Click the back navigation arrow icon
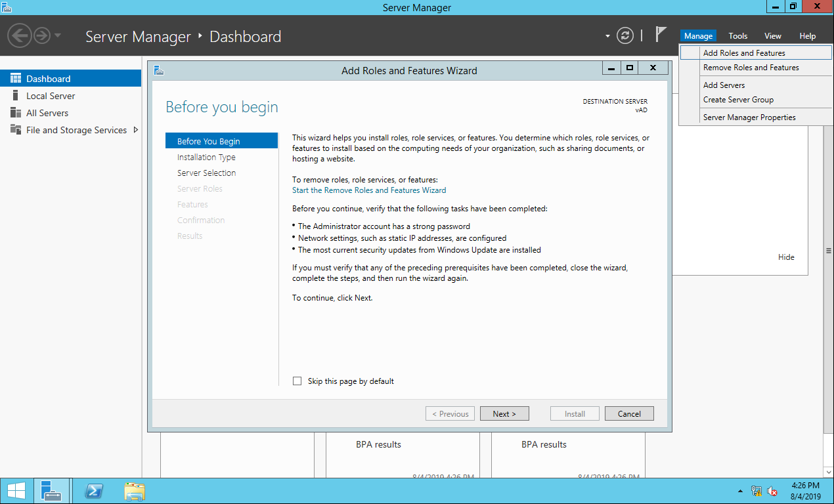 (20, 35)
